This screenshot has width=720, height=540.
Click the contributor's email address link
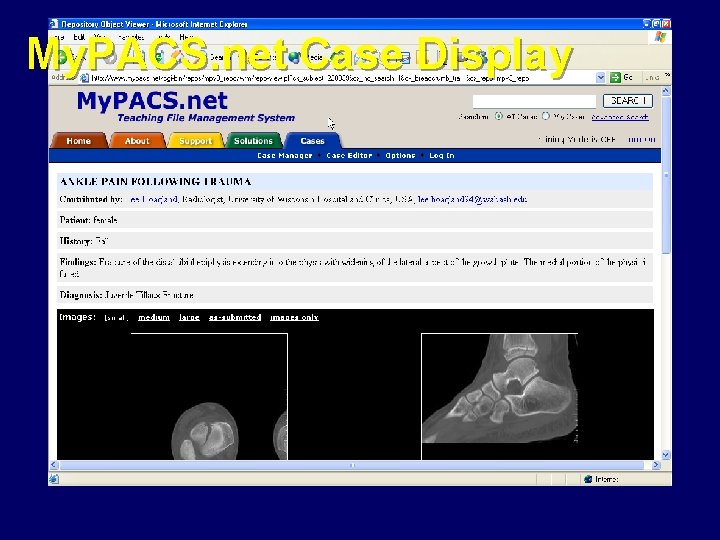(x=472, y=199)
